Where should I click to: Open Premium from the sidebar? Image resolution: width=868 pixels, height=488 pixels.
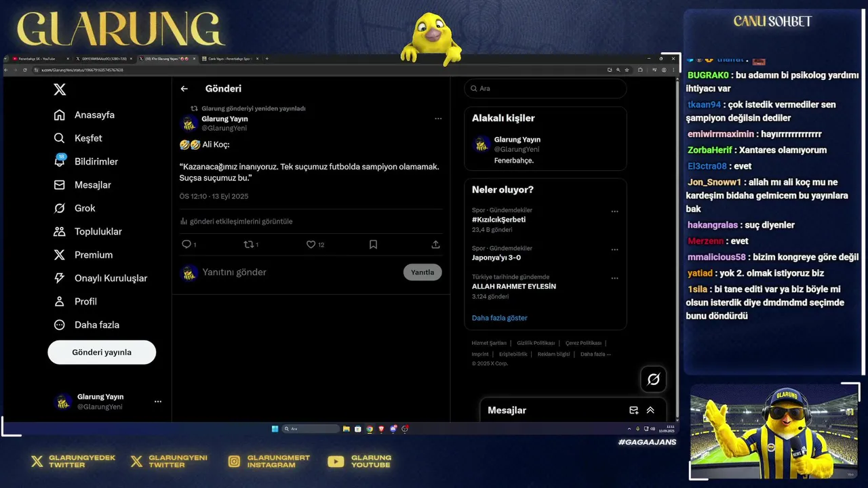[83, 255]
